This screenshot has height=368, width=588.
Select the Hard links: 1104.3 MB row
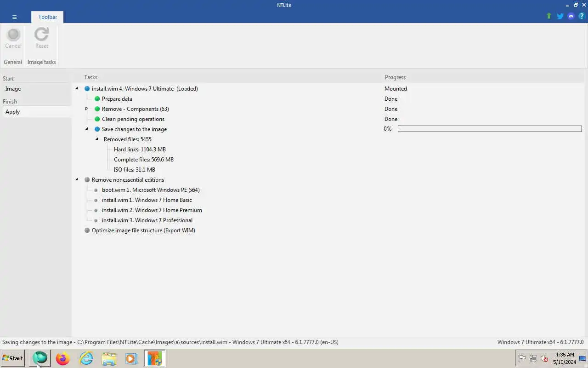coord(140,149)
